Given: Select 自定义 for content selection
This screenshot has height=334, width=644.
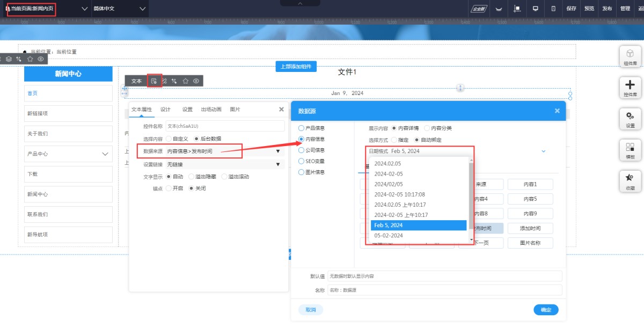Looking at the screenshot, I should (169, 139).
